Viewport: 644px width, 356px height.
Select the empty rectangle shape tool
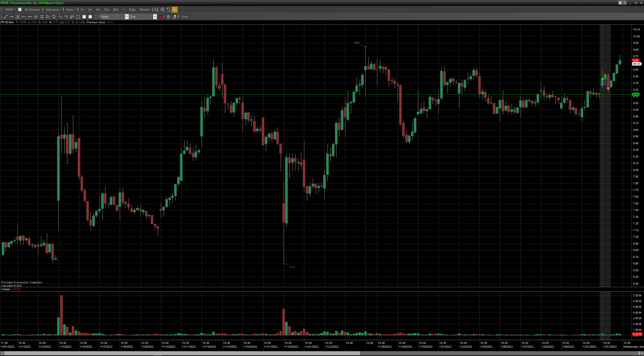tap(78, 17)
